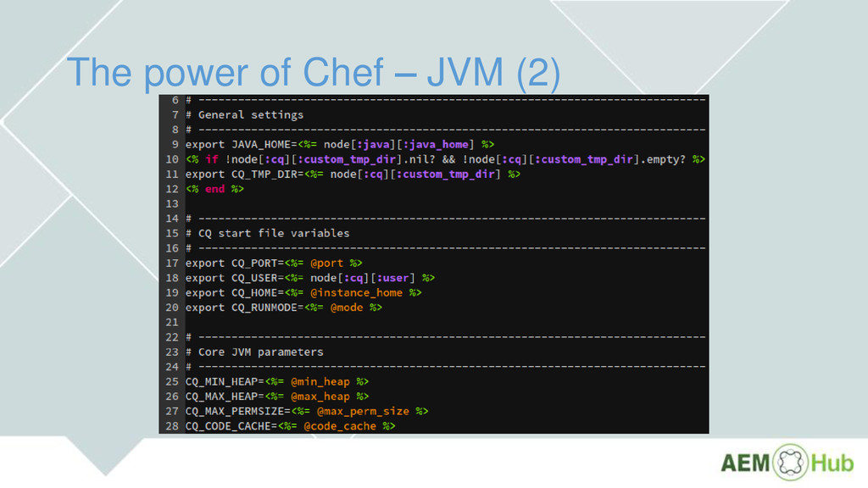868x488 pixels.
Task: Click the 'CQ_CODE_CACHE=' line
Action: click(290, 427)
